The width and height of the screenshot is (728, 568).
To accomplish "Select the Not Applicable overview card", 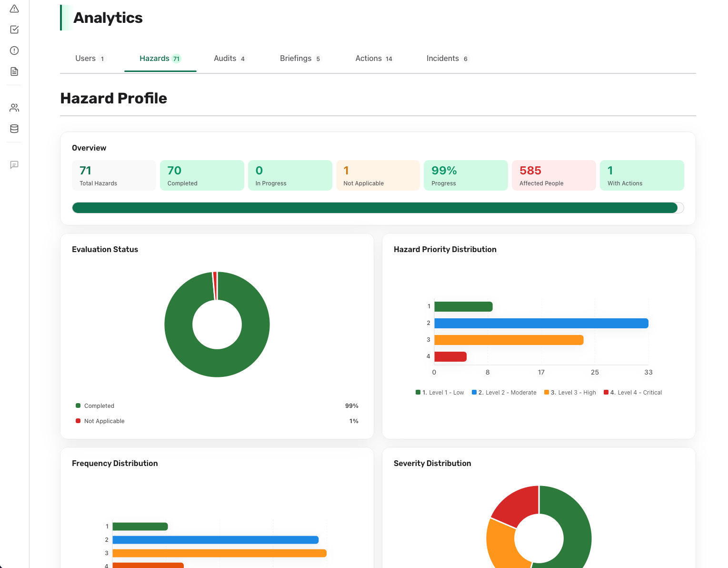I will click(x=378, y=175).
